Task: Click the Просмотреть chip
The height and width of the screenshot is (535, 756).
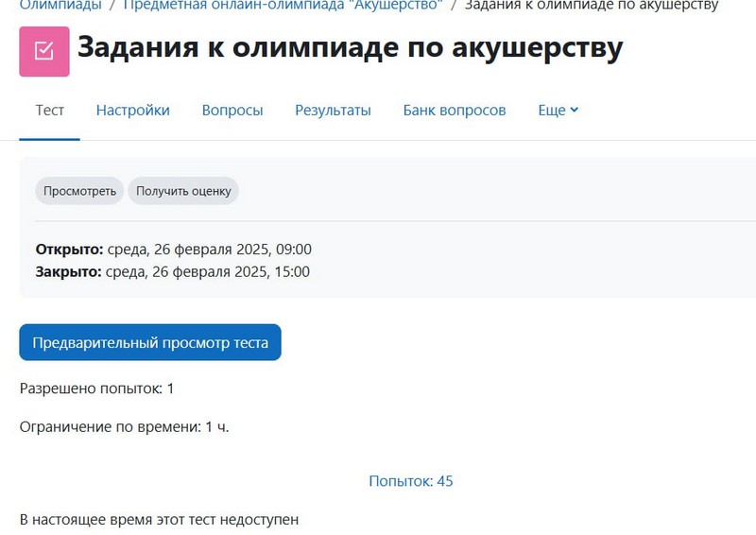Action: tap(79, 191)
